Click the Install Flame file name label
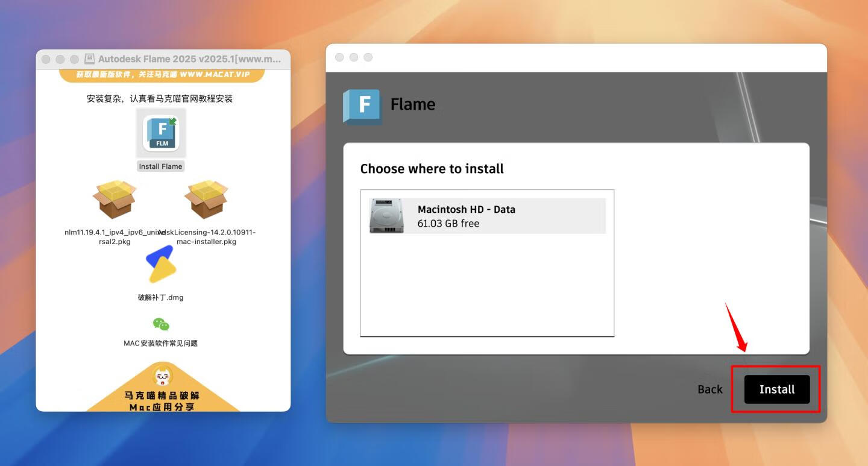 [160, 166]
